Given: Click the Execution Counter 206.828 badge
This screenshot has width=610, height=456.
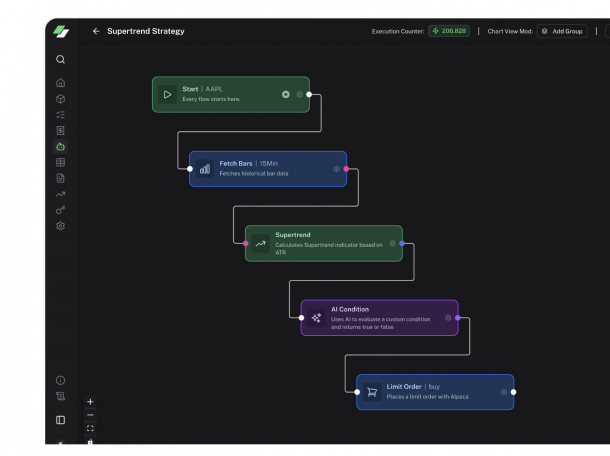Looking at the screenshot, I should [x=449, y=31].
